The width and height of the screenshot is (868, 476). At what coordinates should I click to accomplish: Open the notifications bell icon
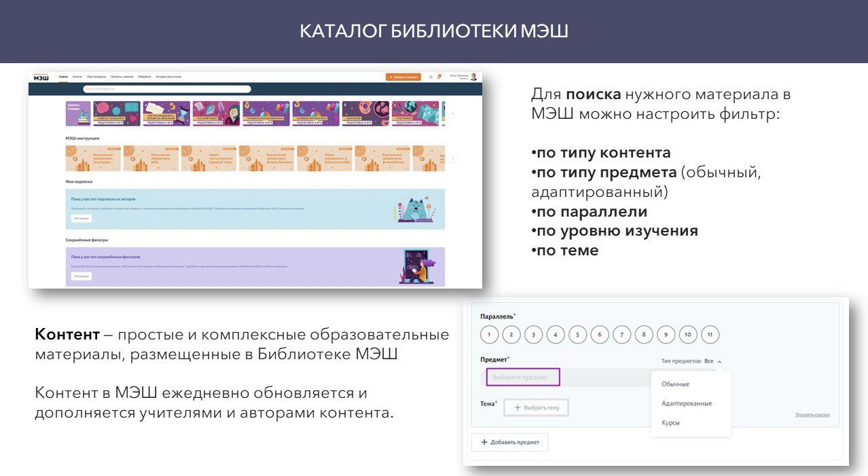(x=439, y=77)
